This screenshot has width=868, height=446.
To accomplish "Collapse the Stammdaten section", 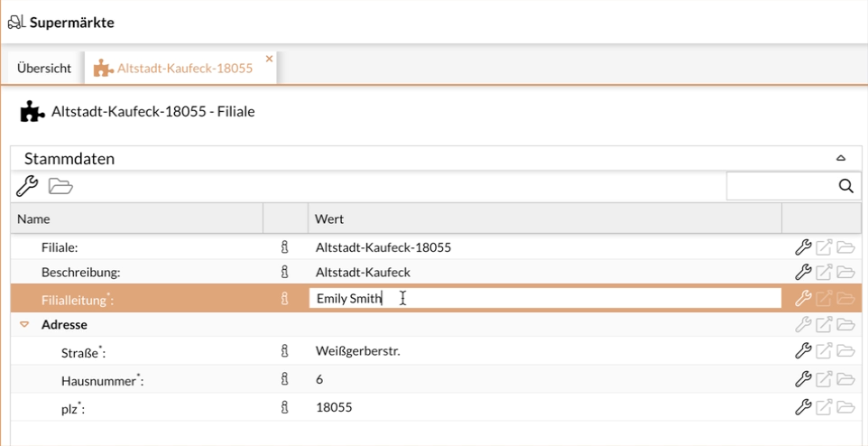I will pos(841,159).
